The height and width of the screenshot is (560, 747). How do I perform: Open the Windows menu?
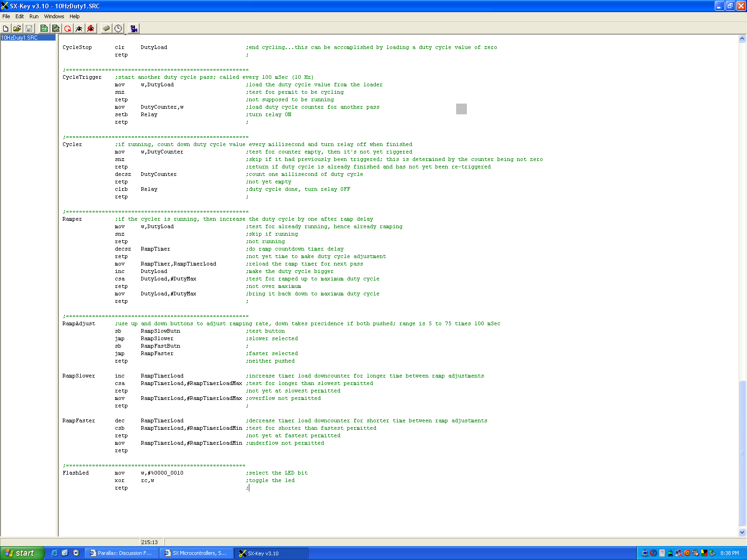(54, 16)
